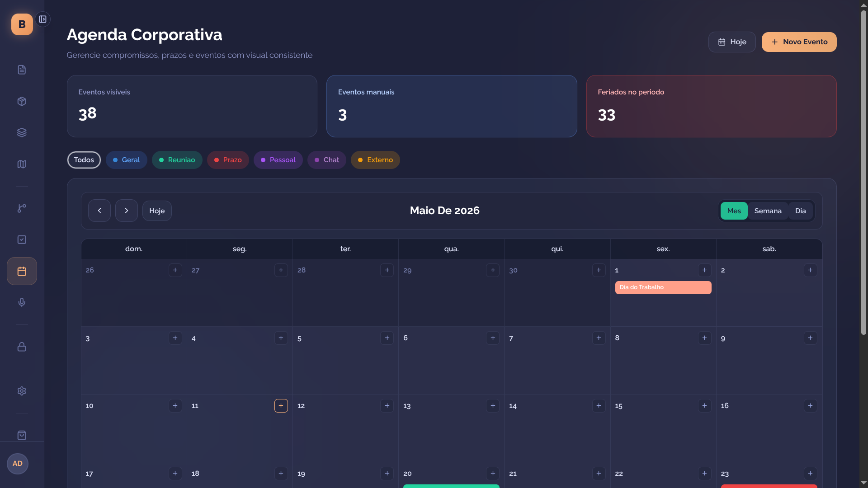Go to previous month chevron
This screenshot has width=868, height=488.
[99, 211]
